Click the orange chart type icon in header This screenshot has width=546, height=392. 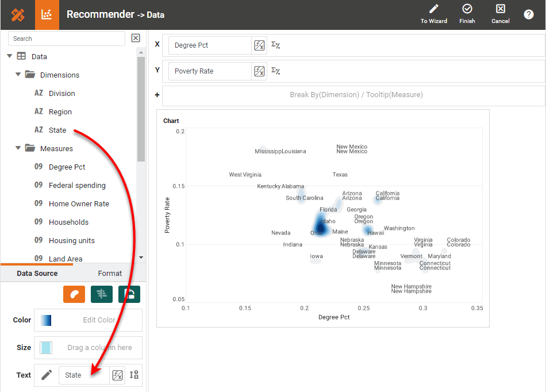click(47, 15)
